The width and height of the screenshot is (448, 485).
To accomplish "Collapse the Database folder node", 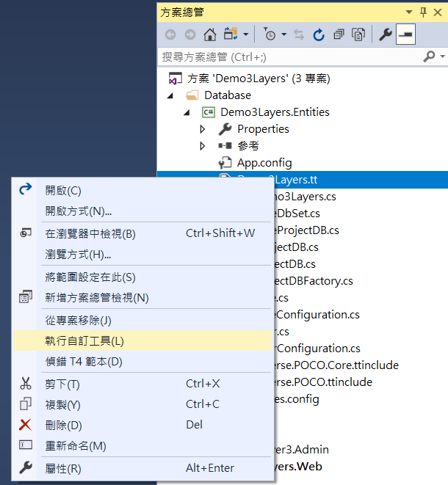I will tap(171, 95).
